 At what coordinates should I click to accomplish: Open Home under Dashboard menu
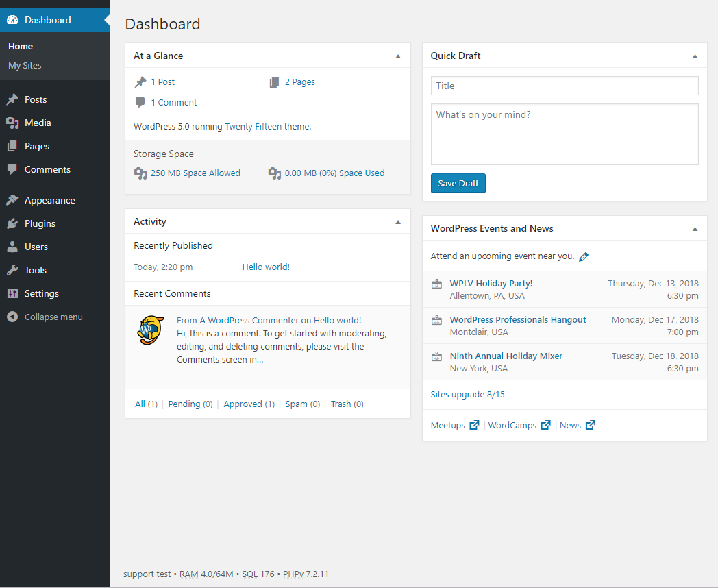tap(21, 46)
